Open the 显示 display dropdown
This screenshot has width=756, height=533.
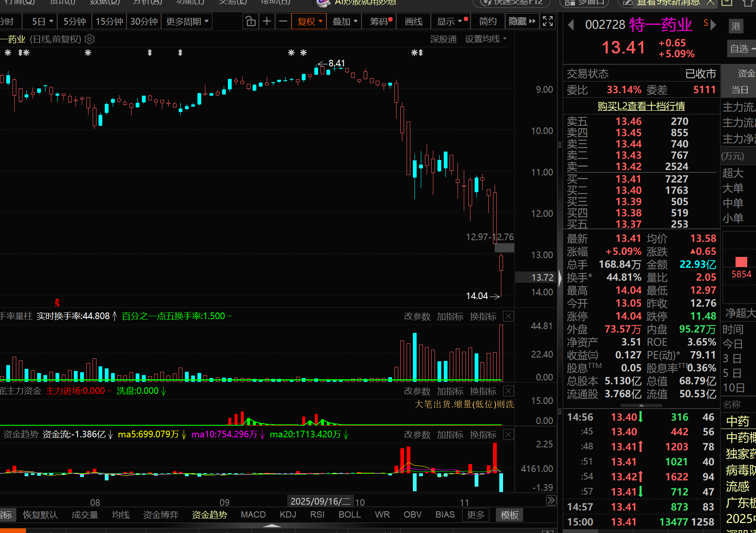453,21
